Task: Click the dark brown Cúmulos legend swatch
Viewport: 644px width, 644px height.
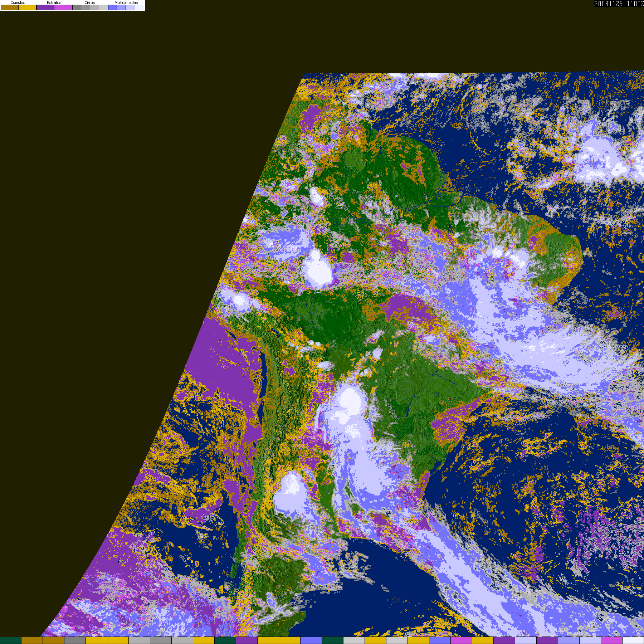Action: pos(10,7)
